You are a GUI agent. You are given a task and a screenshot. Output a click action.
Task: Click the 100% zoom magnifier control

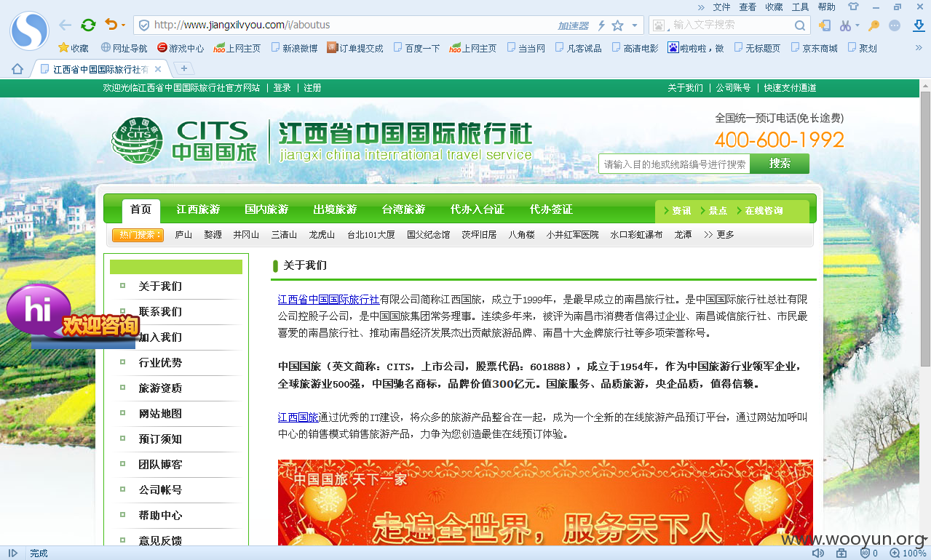coord(908,553)
